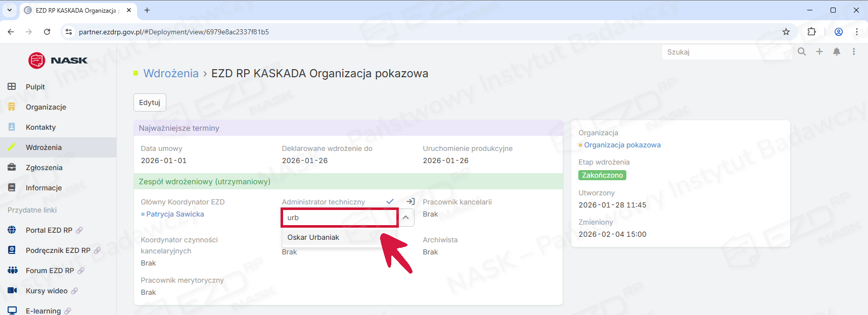Viewport: 868px width, 315px height.
Task: Navigate to Organizacje in sidebar
Action: [x=46, y=107]
